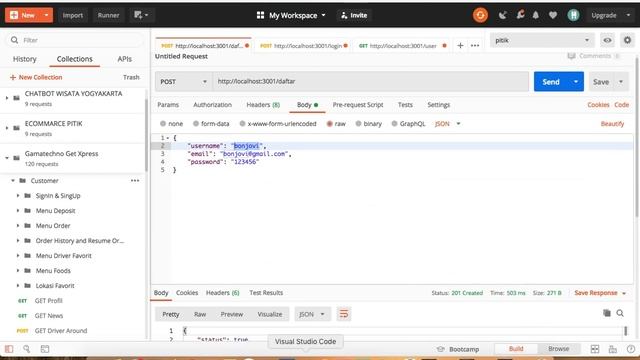Open the Pre-request Script tab
Viewport: 640px width, 360px height.
(358, 104)
